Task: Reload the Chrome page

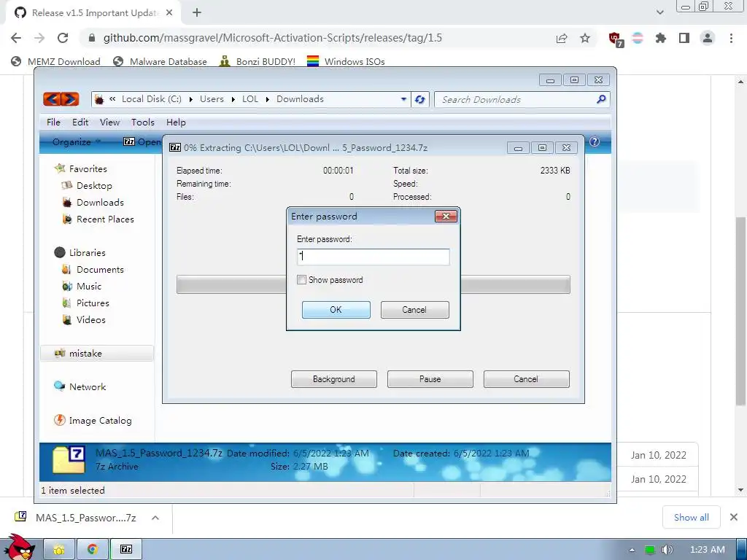Action: coord(63,38)
